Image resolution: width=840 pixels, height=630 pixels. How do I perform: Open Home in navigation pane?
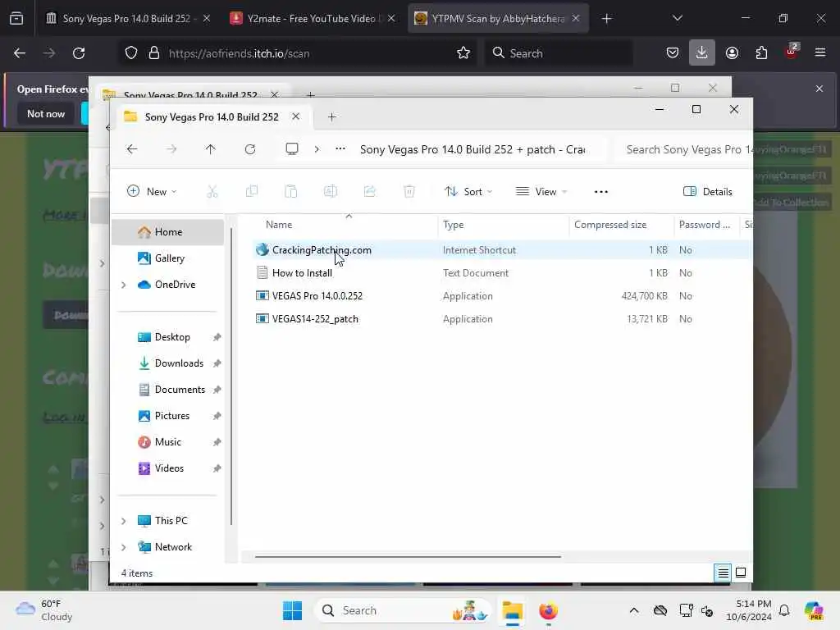[x=168, y=232]
